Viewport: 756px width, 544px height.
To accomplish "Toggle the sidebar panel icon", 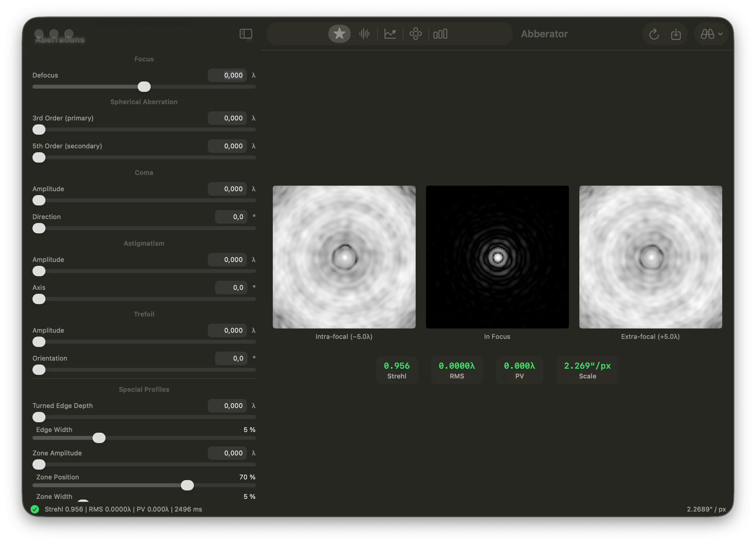I will pyautogui.click(x=246, y=34).
